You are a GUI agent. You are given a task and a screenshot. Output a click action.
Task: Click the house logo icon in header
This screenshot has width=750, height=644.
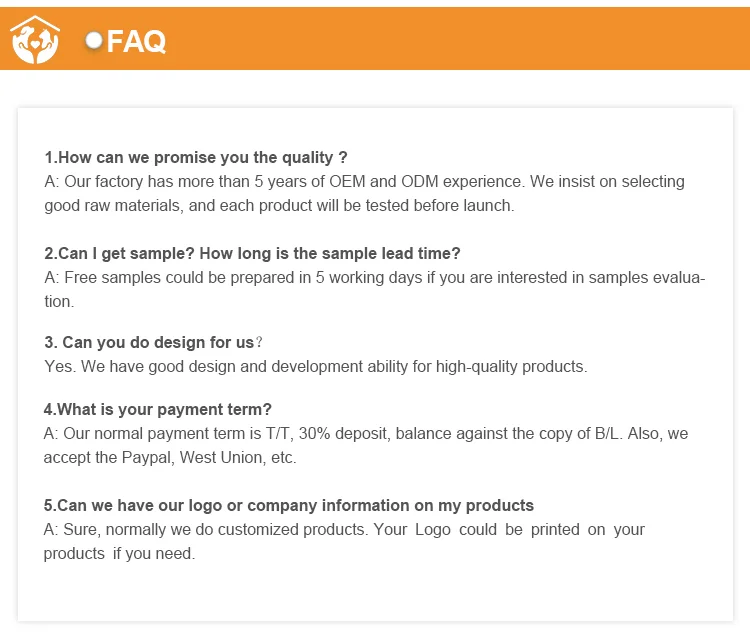click(35, 40)
